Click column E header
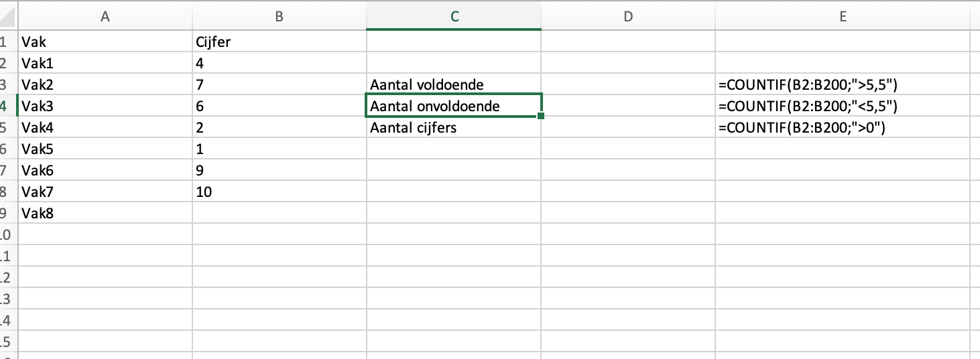Image resolution: width=980 pixels, height=359 pixels. pos(843,17)
